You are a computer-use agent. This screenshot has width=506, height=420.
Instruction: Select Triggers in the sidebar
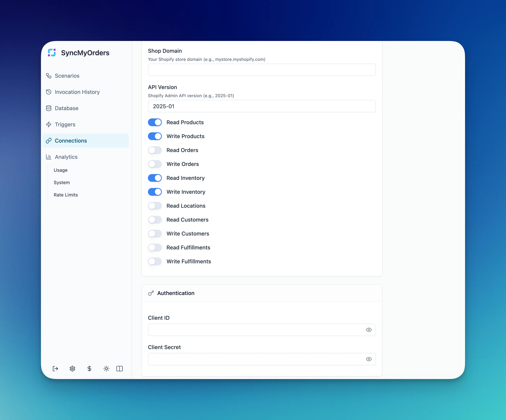[65, 124]
